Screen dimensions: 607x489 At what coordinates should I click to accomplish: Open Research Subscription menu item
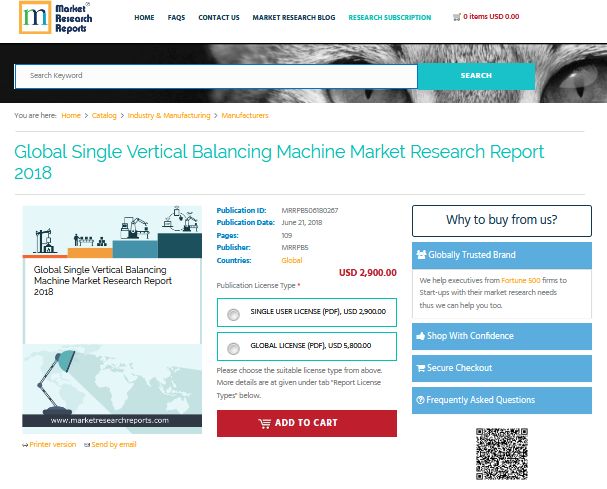(x=390, y=17)
